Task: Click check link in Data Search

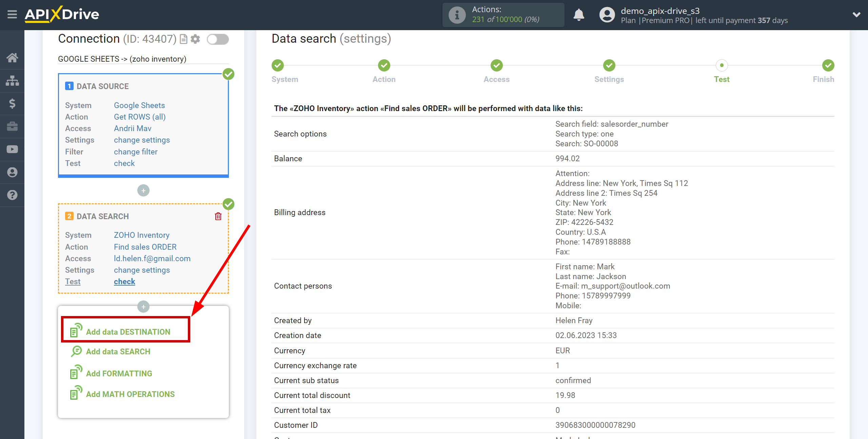Action: [x=124, y=281]
